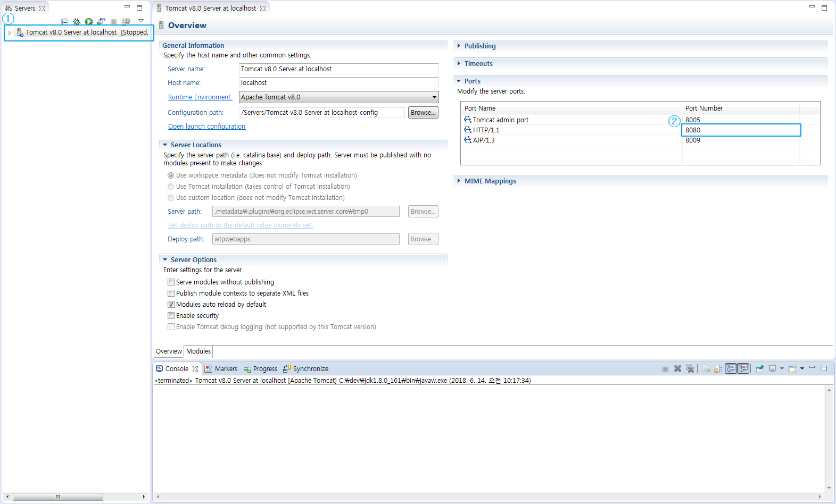Open the Open Console dropdown arrow
Screen dimensions: 836x504
tap(802, 368)
